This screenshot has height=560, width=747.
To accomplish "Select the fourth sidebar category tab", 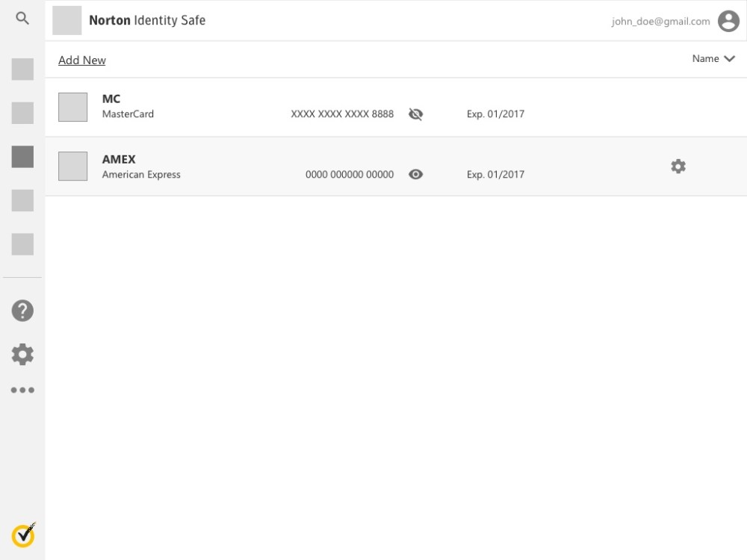I will 22,200.
